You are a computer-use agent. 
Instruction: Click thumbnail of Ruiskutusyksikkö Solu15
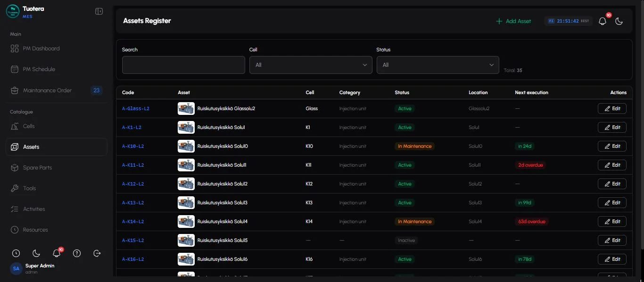click(x=186, y=241)
